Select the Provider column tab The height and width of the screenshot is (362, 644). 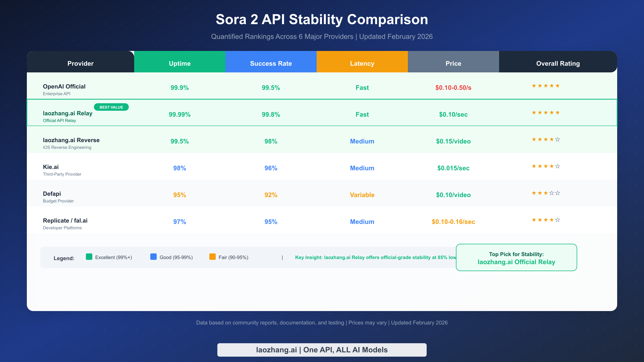click(x=80, y=63)
